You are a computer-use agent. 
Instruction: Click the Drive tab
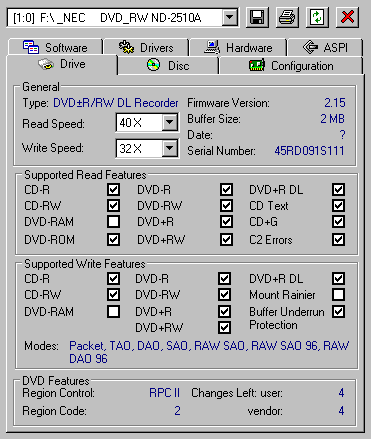tap(62, 64)
